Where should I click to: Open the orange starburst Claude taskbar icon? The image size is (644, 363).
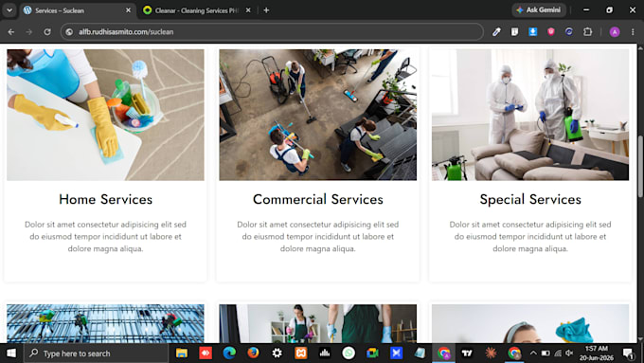click(x=491, y=354)
